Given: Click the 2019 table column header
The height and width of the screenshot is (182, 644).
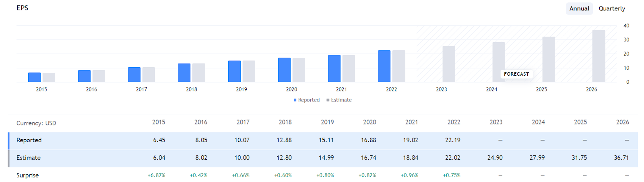Looking at the screenshot, I should pos(327,122).
